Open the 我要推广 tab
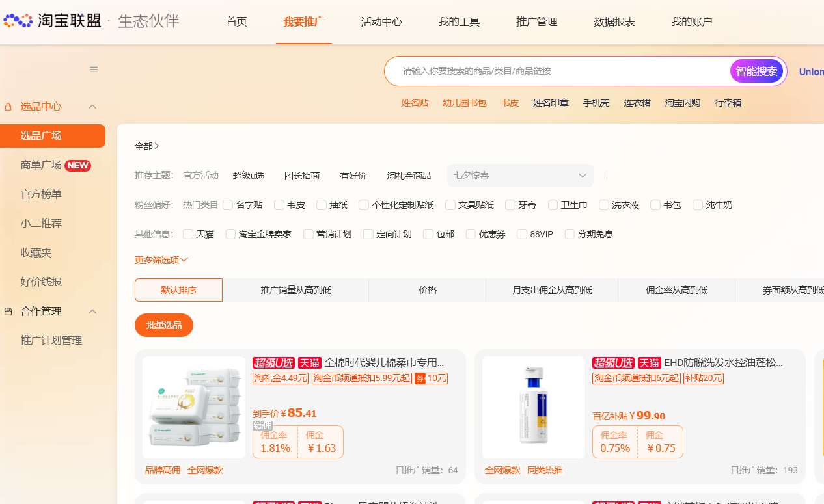This screenshot has width=824, height=504. click(304, 21)
